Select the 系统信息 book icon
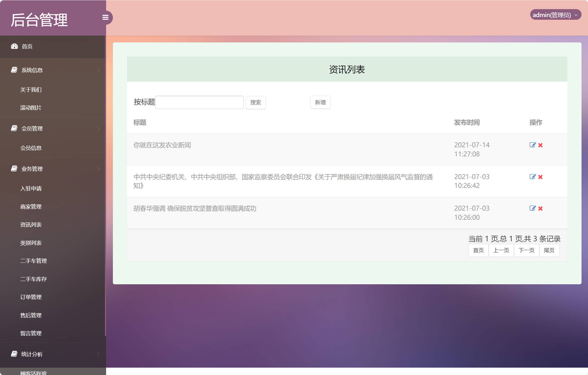 (x=14, y=70)
